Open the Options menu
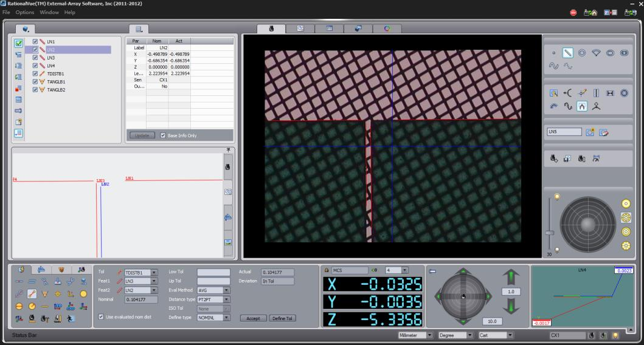Screen dimensions: 644x345 click(25, 12)
